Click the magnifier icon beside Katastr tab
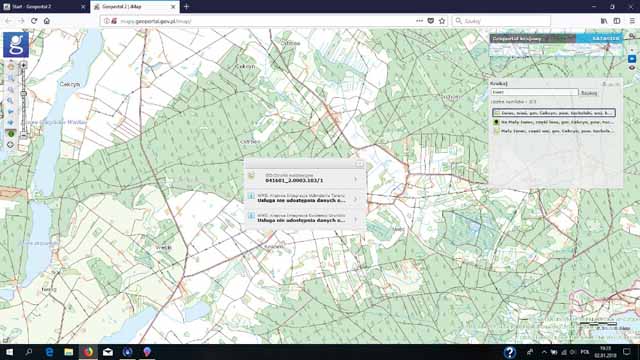 tap(631, 37)
